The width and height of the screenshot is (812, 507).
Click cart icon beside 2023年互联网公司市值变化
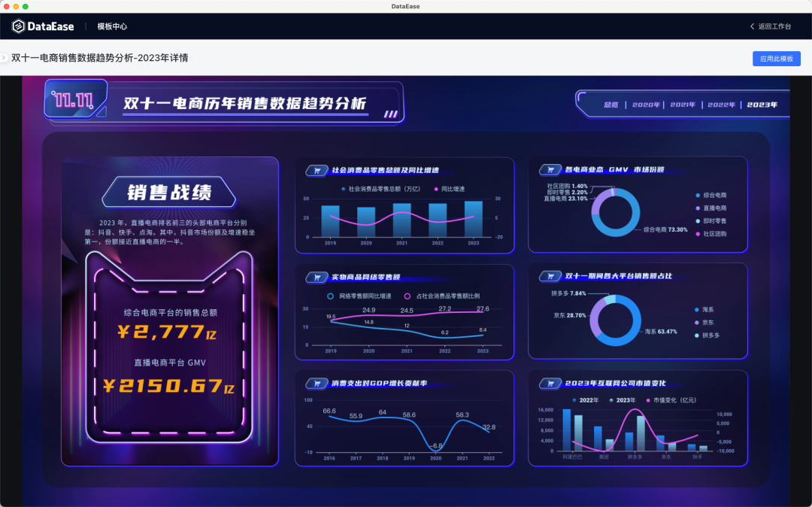[550, 384]
